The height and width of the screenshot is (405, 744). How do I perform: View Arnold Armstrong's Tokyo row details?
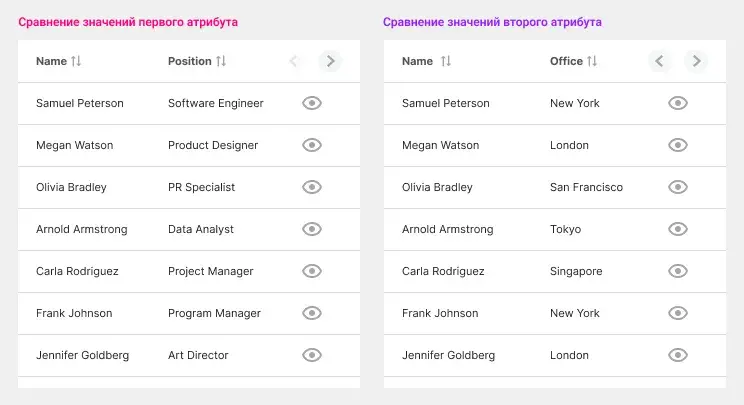(x=678, y=229)
